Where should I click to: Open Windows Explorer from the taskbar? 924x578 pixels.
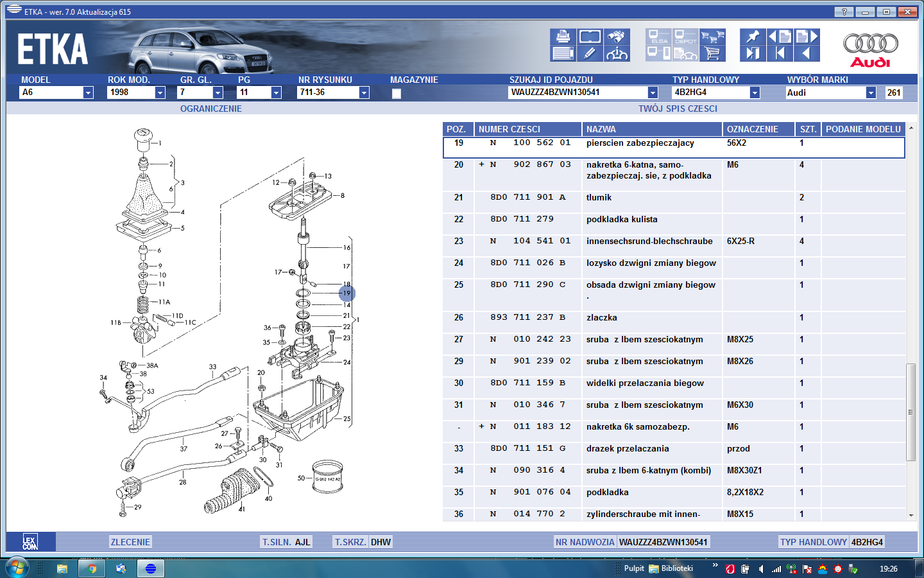click(x=62, y=568)
